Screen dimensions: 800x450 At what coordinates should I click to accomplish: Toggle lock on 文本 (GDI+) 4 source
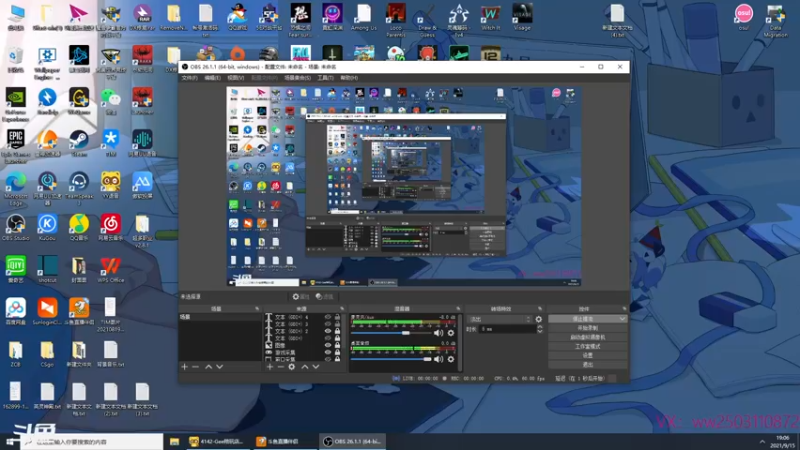tap(337, 317)
